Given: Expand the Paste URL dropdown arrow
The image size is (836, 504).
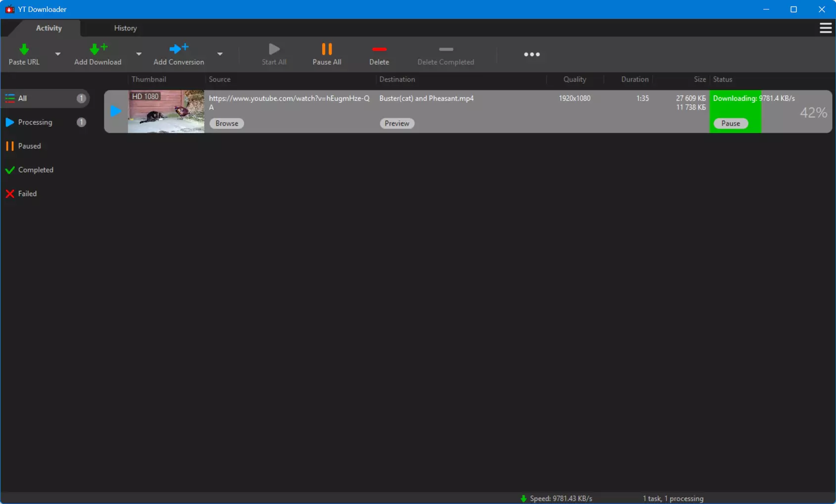Looking at the screenshot, I should (58, 54).
